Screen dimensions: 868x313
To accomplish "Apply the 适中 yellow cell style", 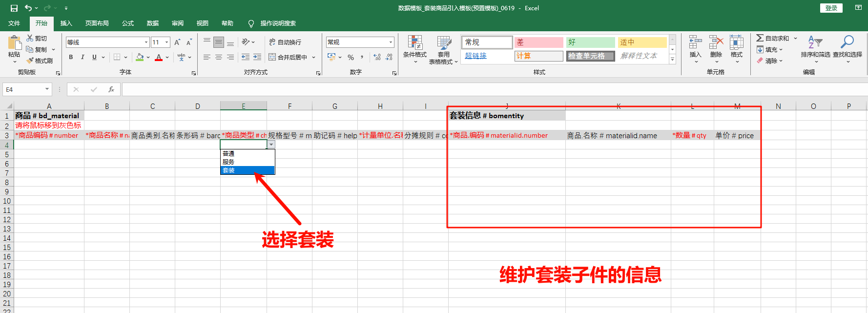I will 642,42.
